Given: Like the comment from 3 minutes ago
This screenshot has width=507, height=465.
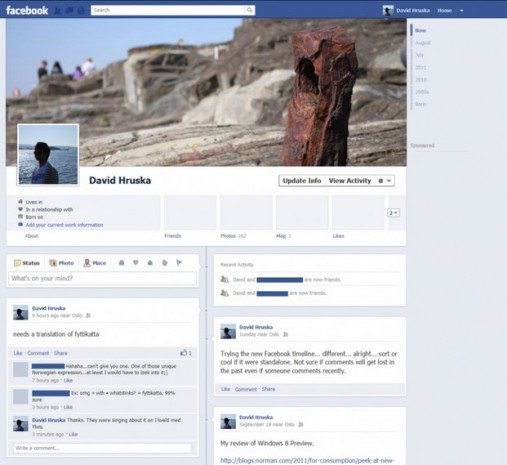Looking at the screenshot, I should point(73,434).
